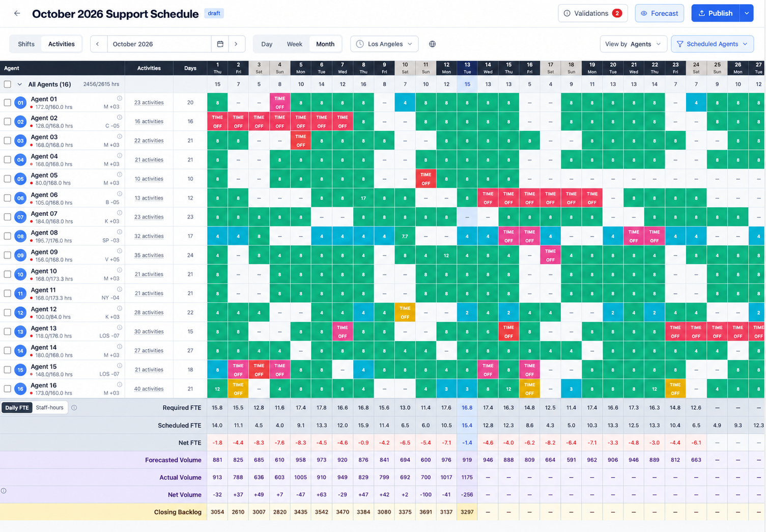The width and height of the screenshot is (766, 532).
Task: Click the October 2026 date field
Action: point(159,44)
